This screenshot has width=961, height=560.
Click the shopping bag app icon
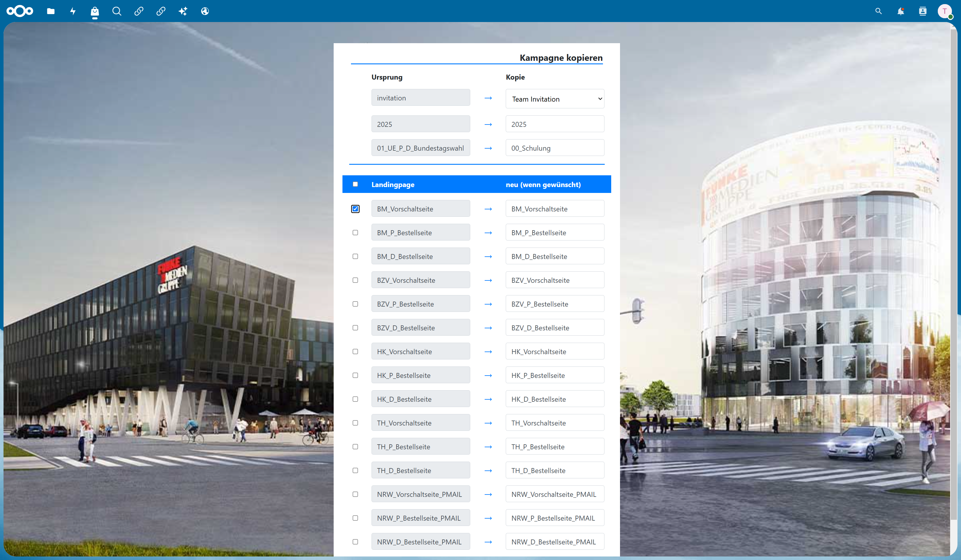click(95, 11)
